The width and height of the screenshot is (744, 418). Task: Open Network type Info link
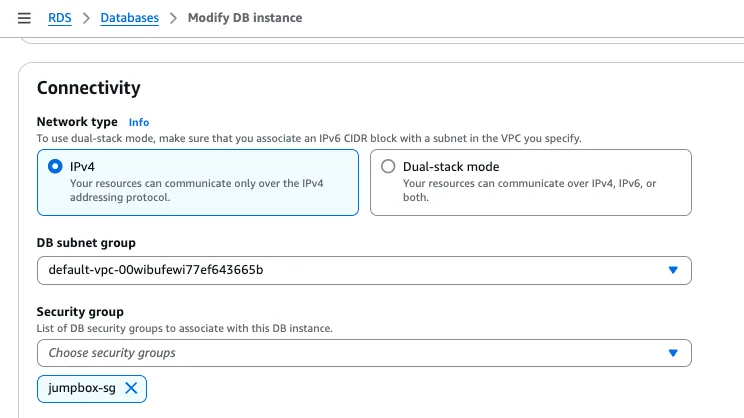(x=139, y=122)
